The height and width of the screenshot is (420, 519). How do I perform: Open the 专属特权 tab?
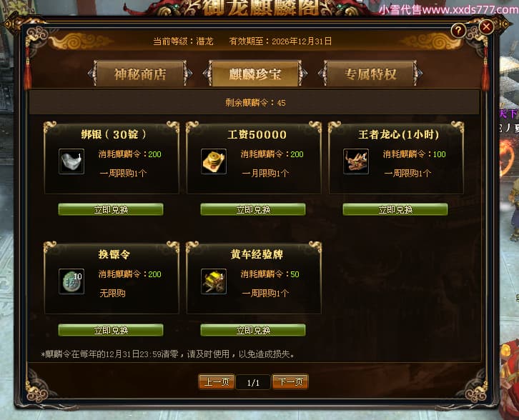click(x=370, y=74)
